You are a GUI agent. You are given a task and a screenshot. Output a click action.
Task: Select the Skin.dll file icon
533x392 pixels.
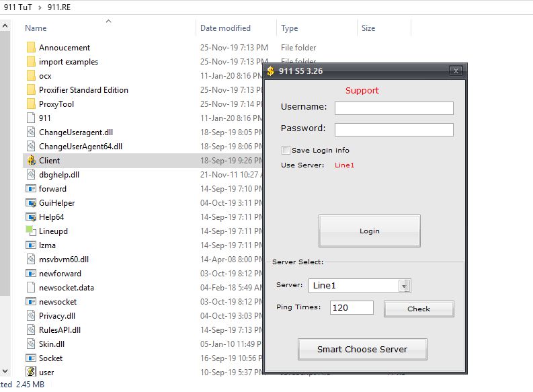click(31, 344)
